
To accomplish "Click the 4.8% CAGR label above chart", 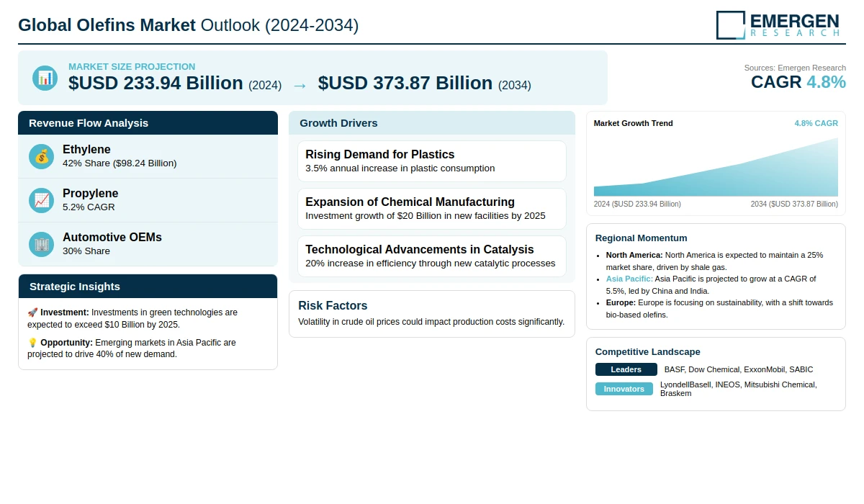I will [x=816, y=123].
